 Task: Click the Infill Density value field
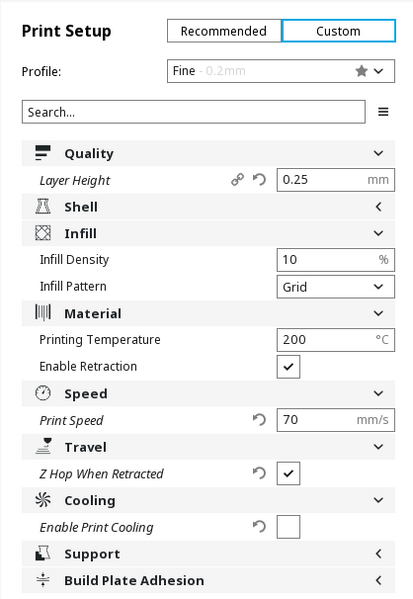[x=336, y=260]
